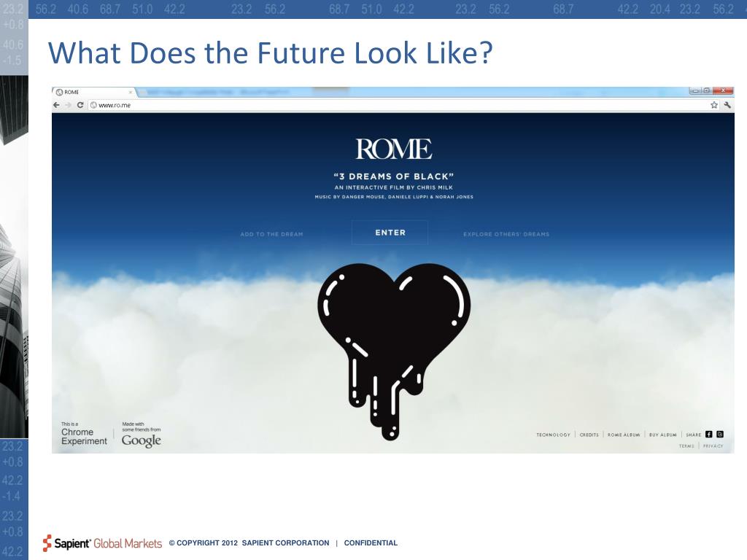Click the Google logo
This screenshot has height=560, width=747.
142,440
